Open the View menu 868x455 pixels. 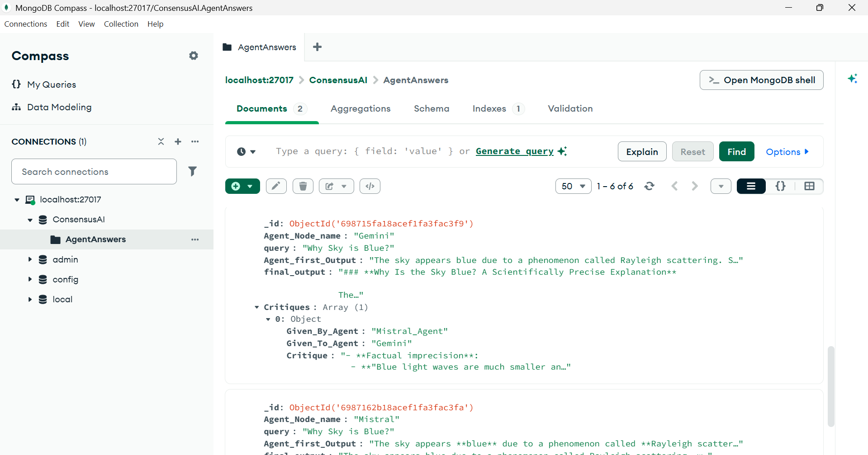(x=86, y=24)
